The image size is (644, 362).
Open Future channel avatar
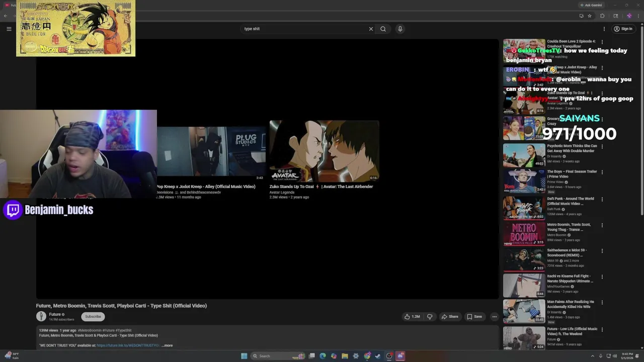coord(41,316)
